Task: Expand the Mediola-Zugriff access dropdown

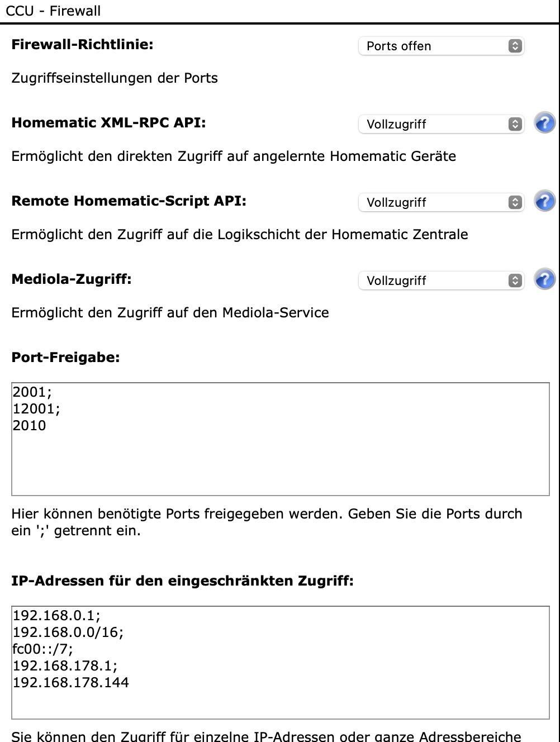Action: (x=441, y=280)
